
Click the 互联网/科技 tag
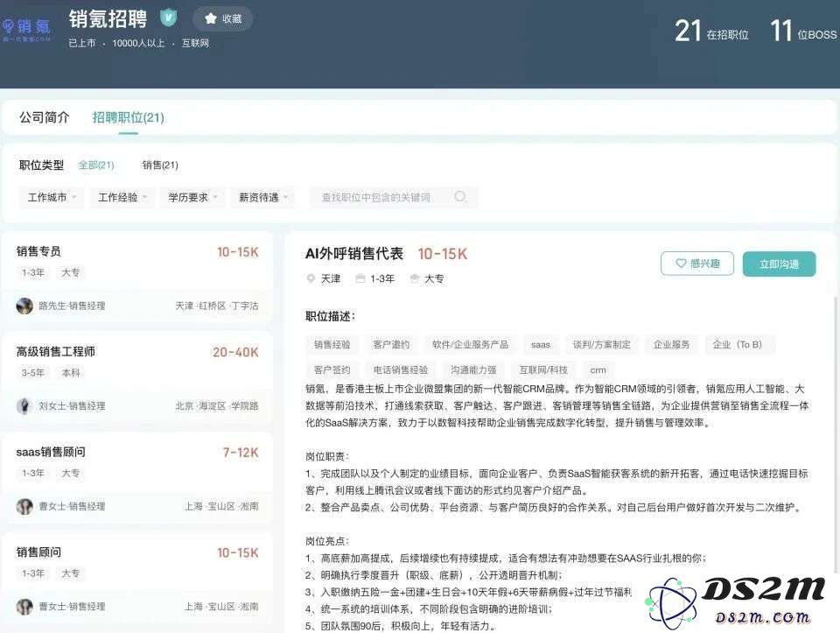[x=543, y=369]
